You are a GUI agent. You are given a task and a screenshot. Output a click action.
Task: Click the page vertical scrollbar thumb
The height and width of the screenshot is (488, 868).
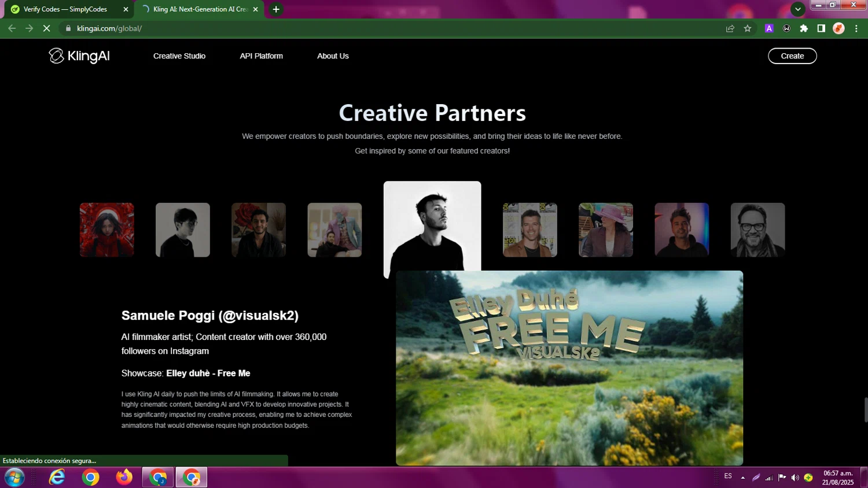point(866,410)
